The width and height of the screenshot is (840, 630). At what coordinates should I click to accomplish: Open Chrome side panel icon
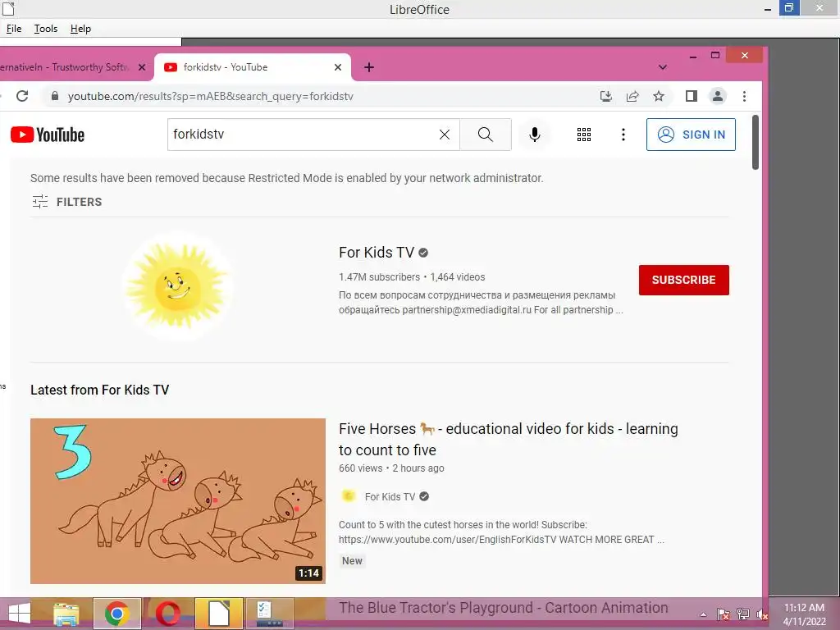691,97
